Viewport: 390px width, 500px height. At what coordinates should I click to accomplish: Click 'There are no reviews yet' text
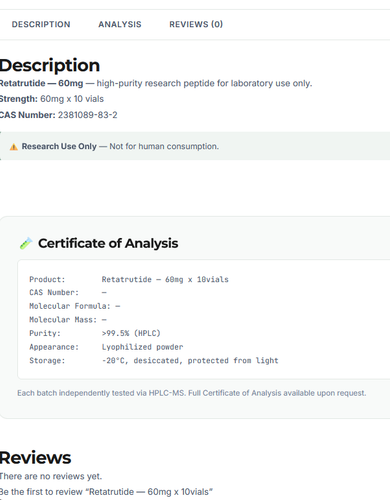51,476
